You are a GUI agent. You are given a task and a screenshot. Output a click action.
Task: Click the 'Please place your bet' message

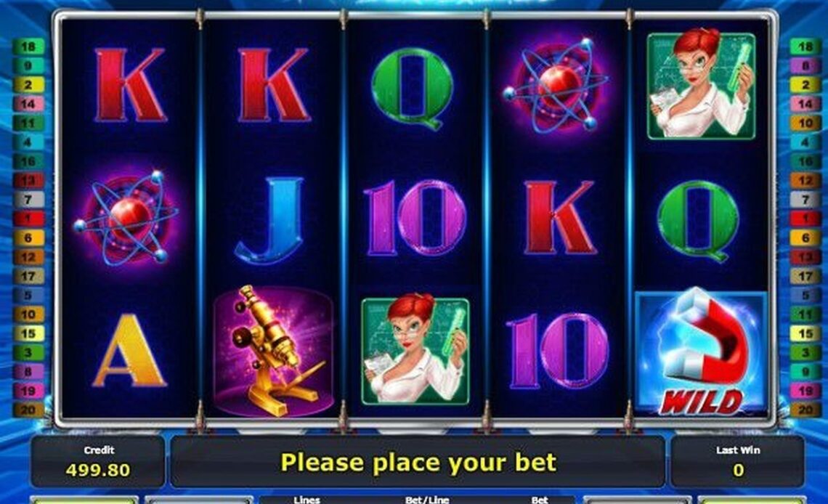click(418, 463)
